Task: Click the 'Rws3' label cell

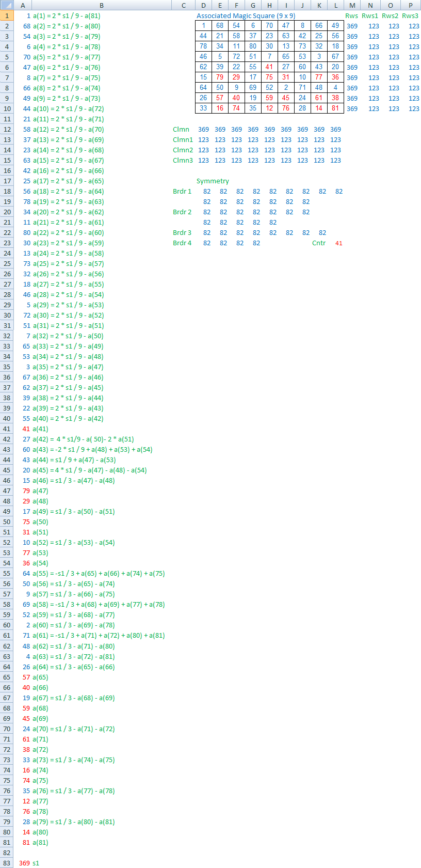Action: [410, 15]
